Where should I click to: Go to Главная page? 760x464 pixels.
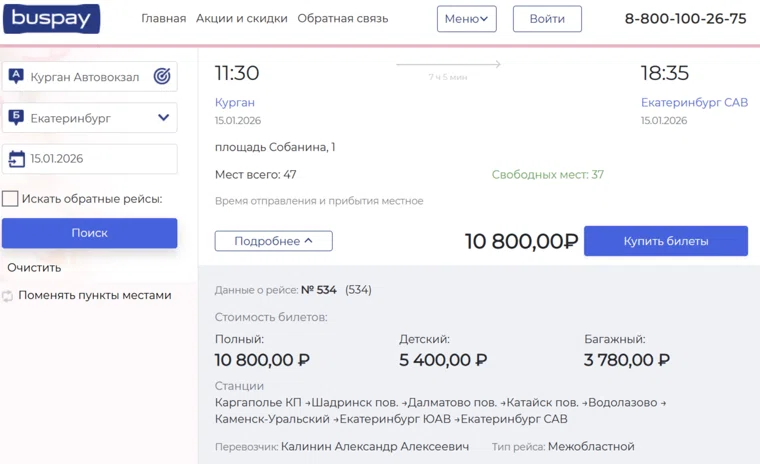pos(163,19)
